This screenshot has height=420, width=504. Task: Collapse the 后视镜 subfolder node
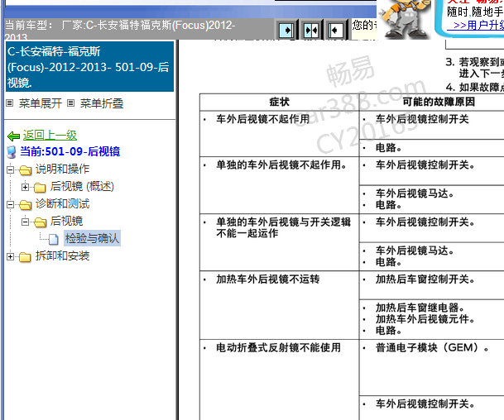(25, 222)
